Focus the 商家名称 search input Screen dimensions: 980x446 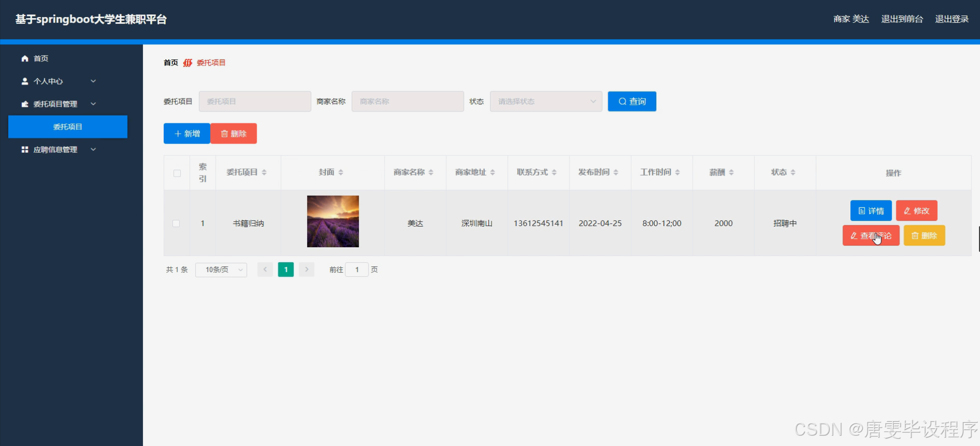[408, 101]
